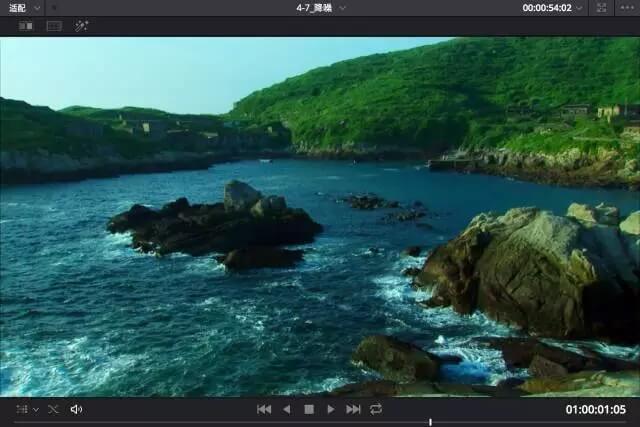Expand the timecode display options arrow
This screenshot has height=427, width=640.
(x=580, y=7)
